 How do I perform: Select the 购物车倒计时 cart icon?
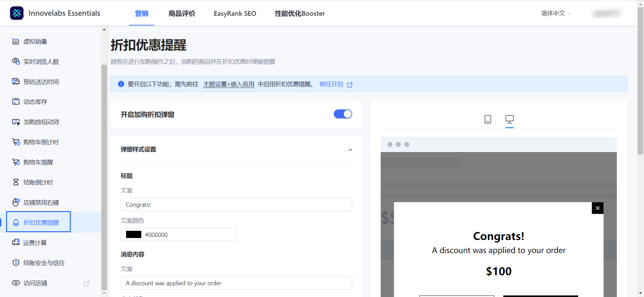(16, 142)
